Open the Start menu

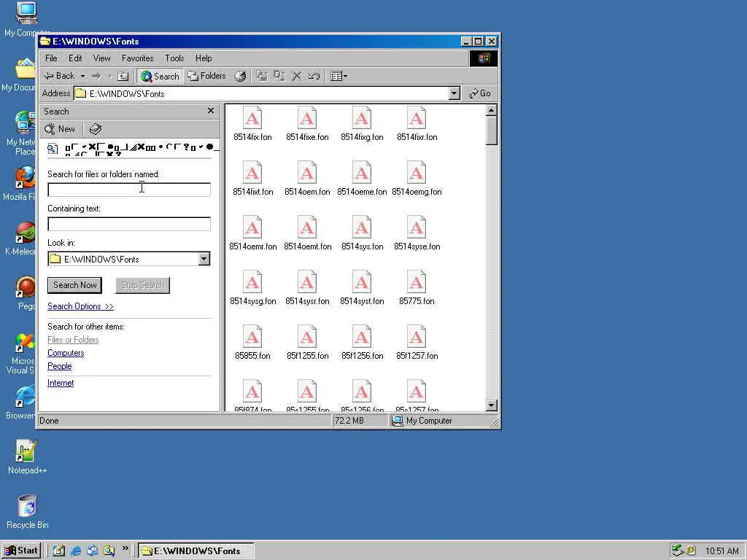pyautogui.click(x=21, y=551)
